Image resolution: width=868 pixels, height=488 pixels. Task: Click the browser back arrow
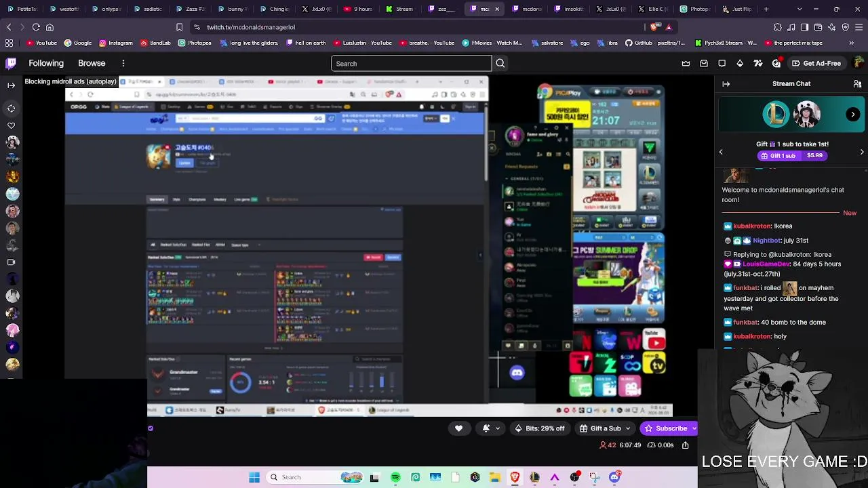pos(9,27)
